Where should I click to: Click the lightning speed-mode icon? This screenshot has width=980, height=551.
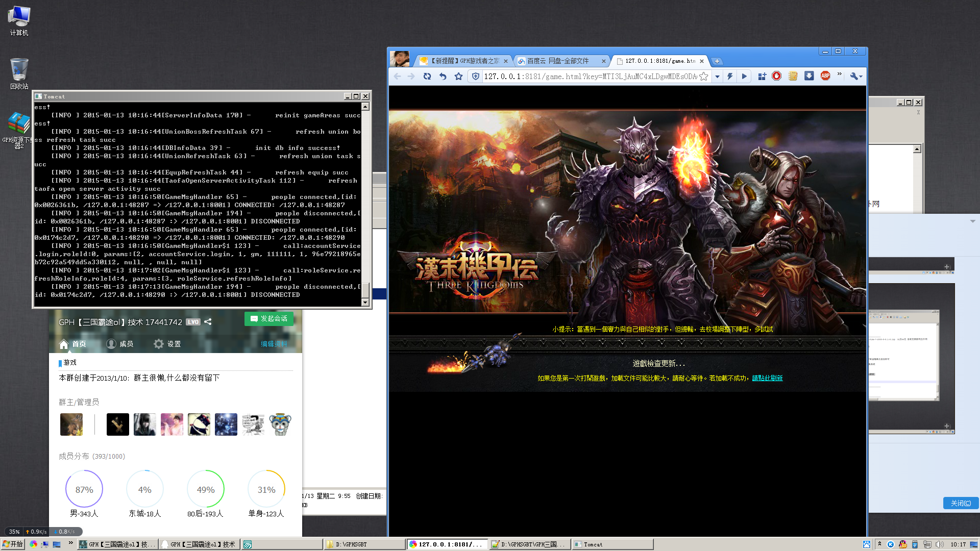730,77
